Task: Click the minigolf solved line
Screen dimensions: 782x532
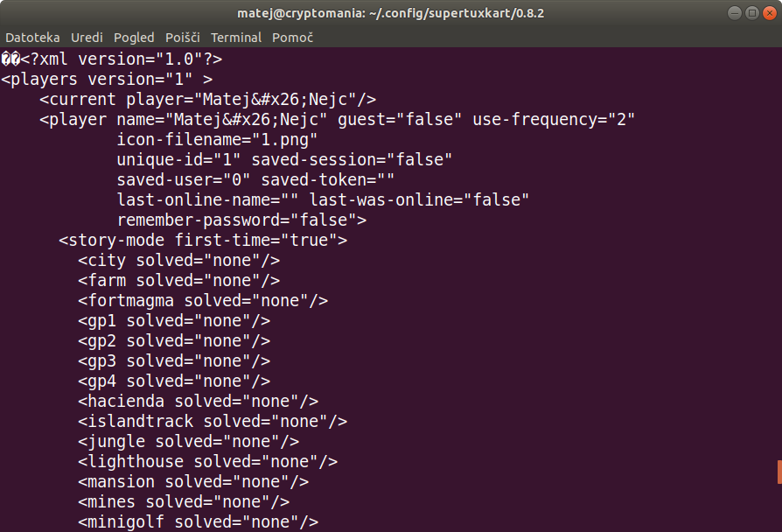Action: click(198, 522)
